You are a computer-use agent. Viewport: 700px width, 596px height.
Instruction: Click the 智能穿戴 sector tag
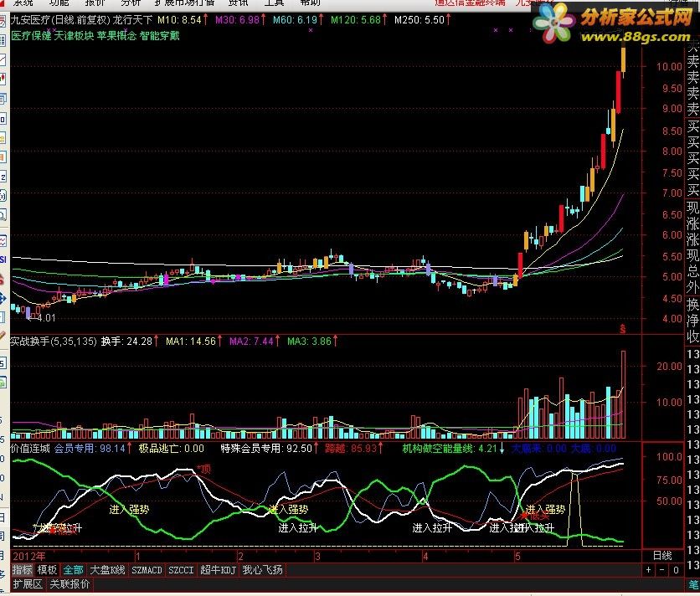(160, 36)
